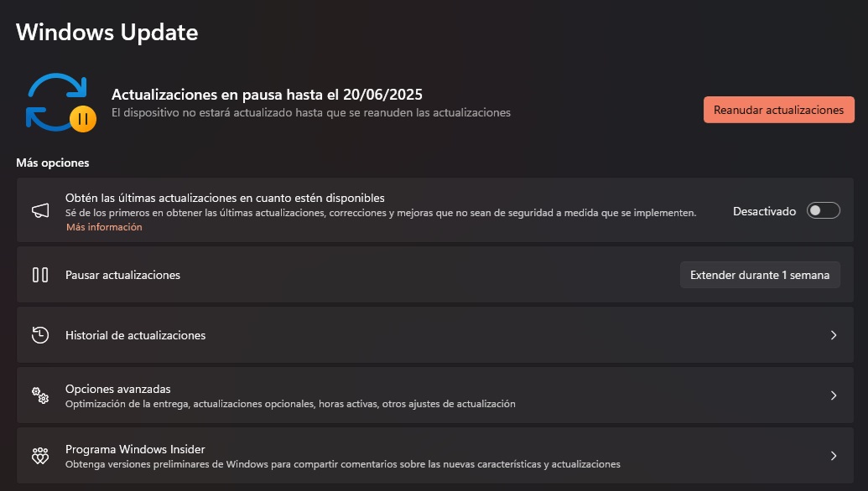Open Historial de actualizaciones
868x491 pixels.
tap(136, 335)
